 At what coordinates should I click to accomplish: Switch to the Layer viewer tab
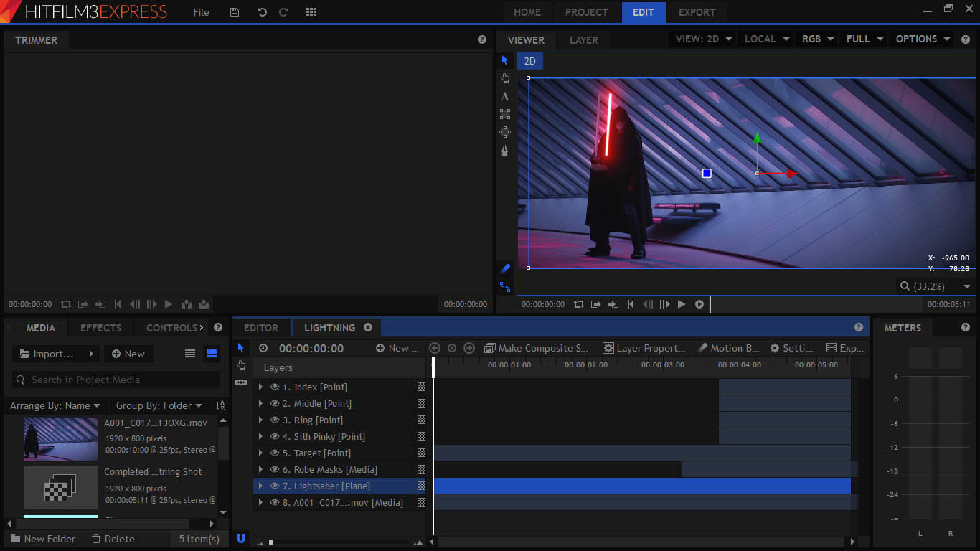coord(583,40)
